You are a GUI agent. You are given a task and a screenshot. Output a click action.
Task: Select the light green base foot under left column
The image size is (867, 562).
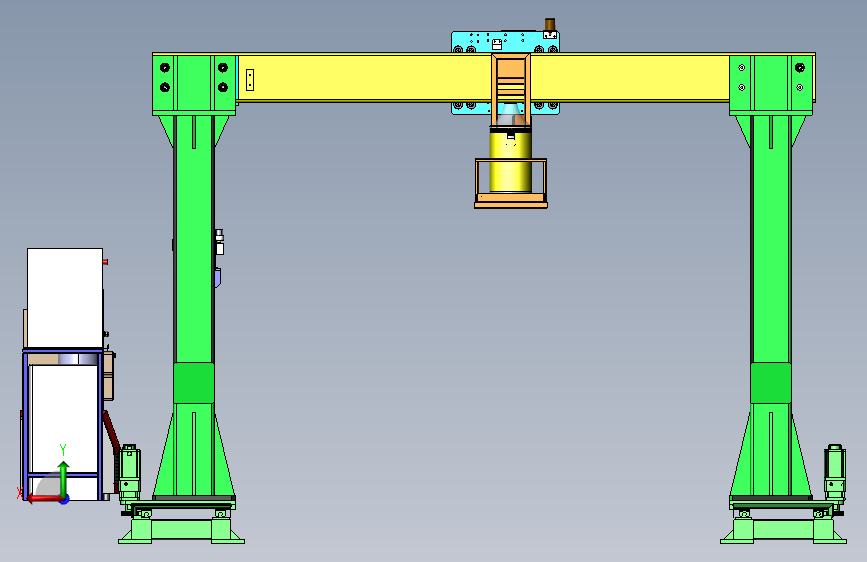(181, 530)
